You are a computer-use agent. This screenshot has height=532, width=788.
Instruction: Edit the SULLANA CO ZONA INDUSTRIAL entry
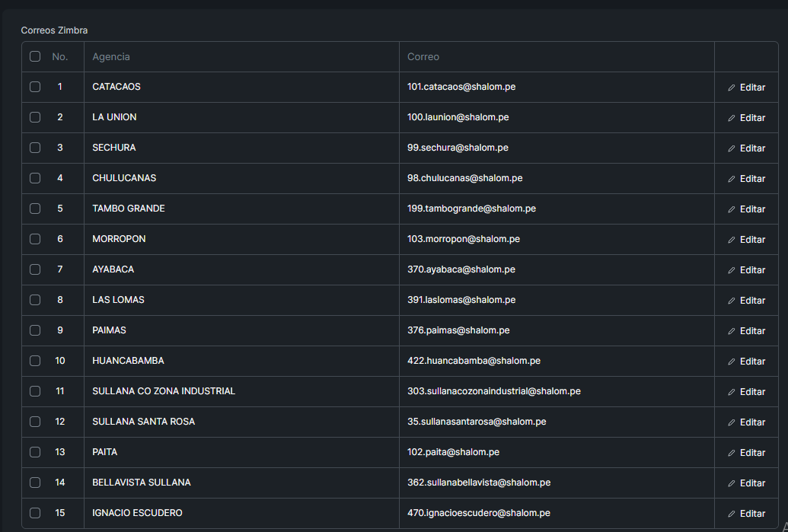tap(746, 392)
